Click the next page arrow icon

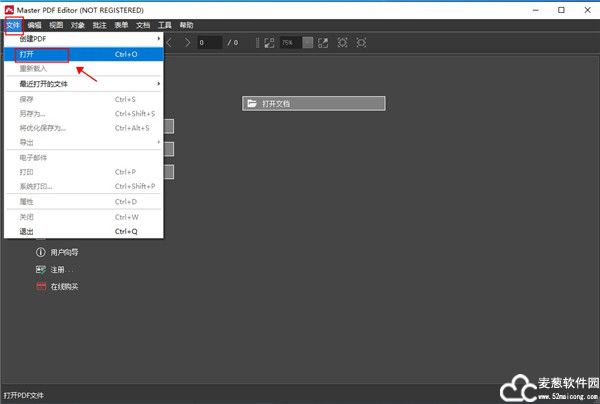[x=186, y=43]
